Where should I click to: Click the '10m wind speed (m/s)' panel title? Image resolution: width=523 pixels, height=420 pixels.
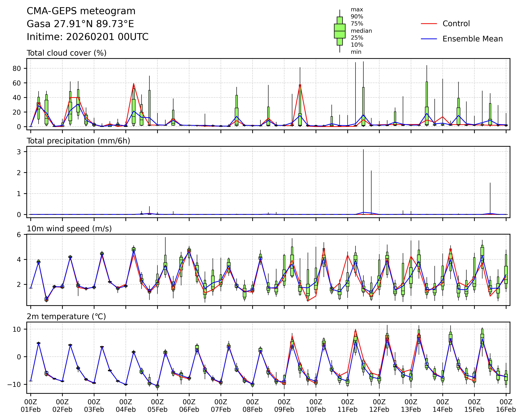(x=69, y=229)
